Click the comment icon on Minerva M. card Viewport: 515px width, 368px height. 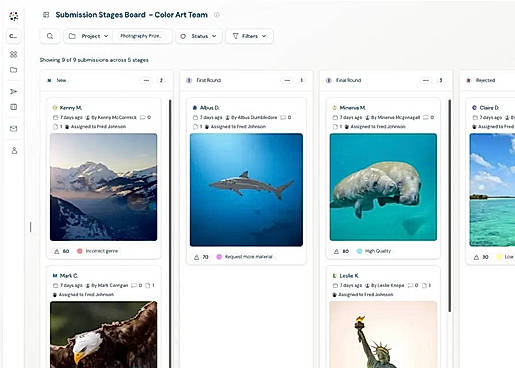(426, 117)
